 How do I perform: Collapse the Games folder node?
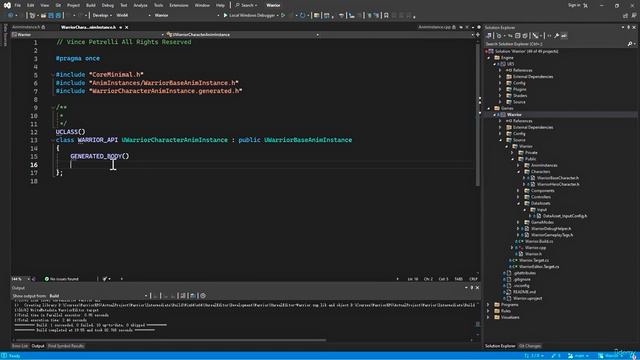489,109
